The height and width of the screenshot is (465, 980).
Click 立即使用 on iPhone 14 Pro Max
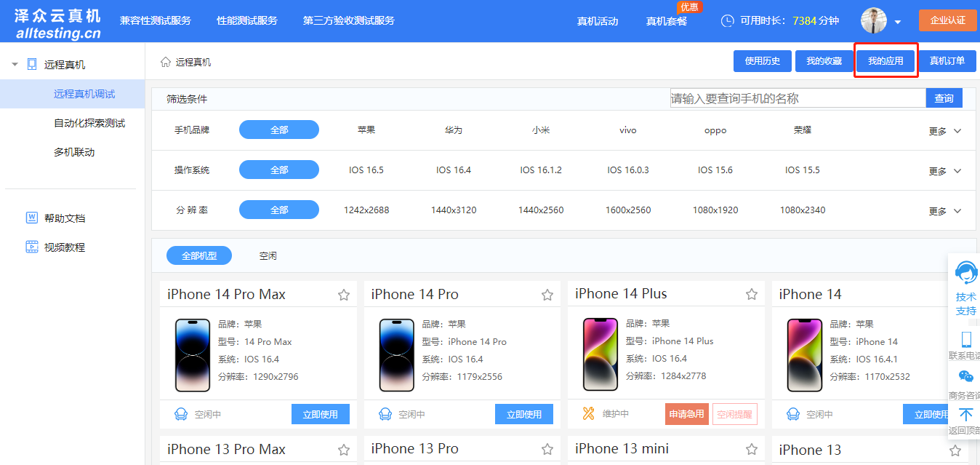[x=321, y=414]
